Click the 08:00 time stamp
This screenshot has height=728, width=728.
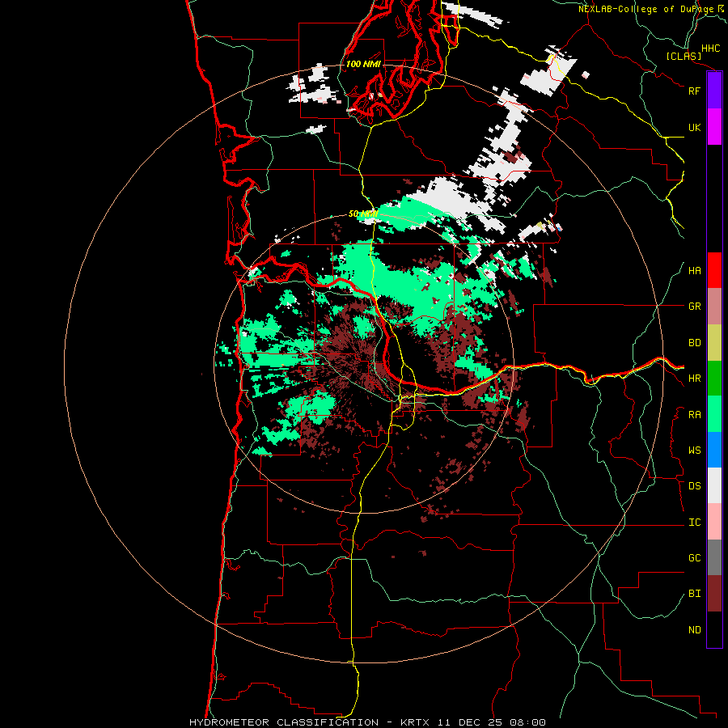coord(527,722)
